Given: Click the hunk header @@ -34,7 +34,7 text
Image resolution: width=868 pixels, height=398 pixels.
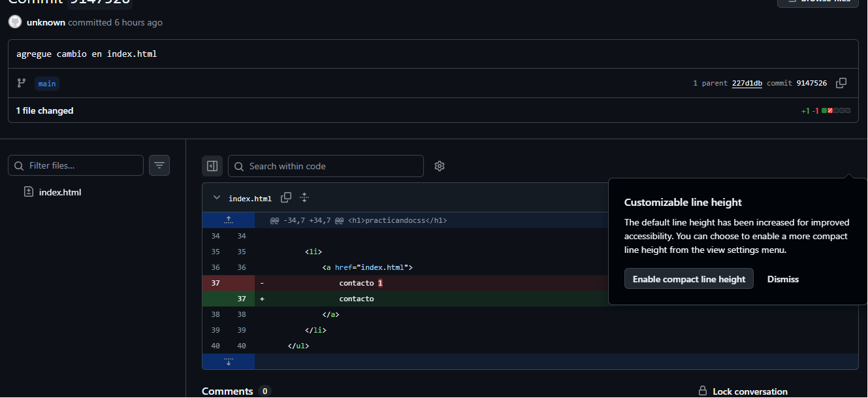Looking at the screenshot, I should click(x=359, y=220).
